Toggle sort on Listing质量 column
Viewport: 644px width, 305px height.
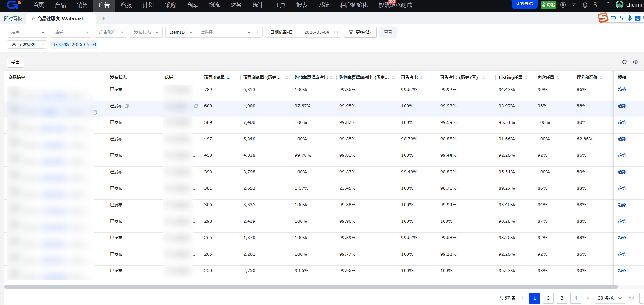pyautogui.click(x=526, y=78)
